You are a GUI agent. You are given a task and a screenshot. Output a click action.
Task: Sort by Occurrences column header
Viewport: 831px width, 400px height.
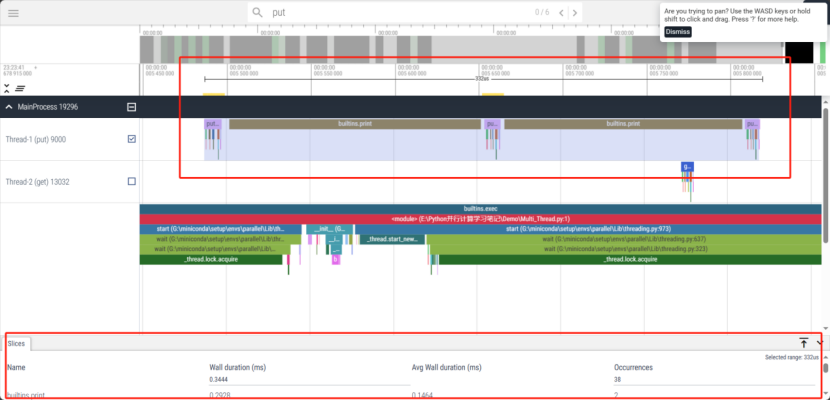pos(633,367)
